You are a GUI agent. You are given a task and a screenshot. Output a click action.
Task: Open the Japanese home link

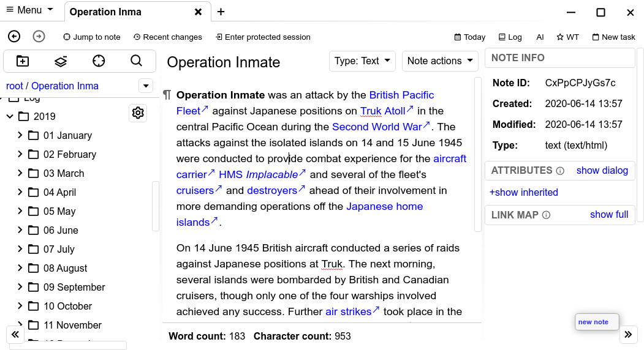[x=384, y=206]
